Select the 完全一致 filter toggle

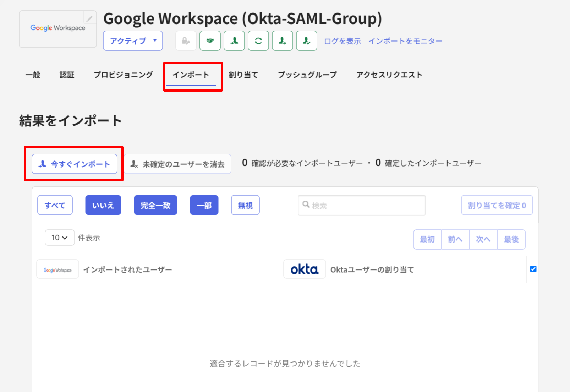pos(155,205)
